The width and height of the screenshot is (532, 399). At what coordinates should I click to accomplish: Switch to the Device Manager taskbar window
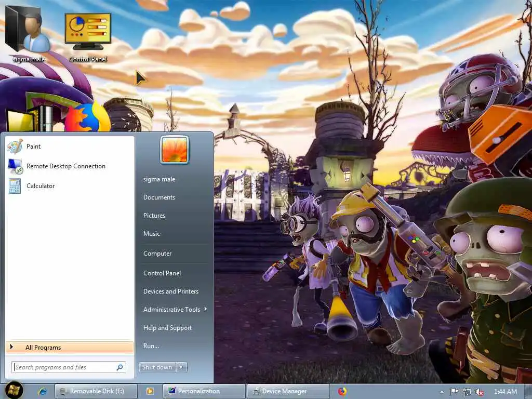click(288, 391)
